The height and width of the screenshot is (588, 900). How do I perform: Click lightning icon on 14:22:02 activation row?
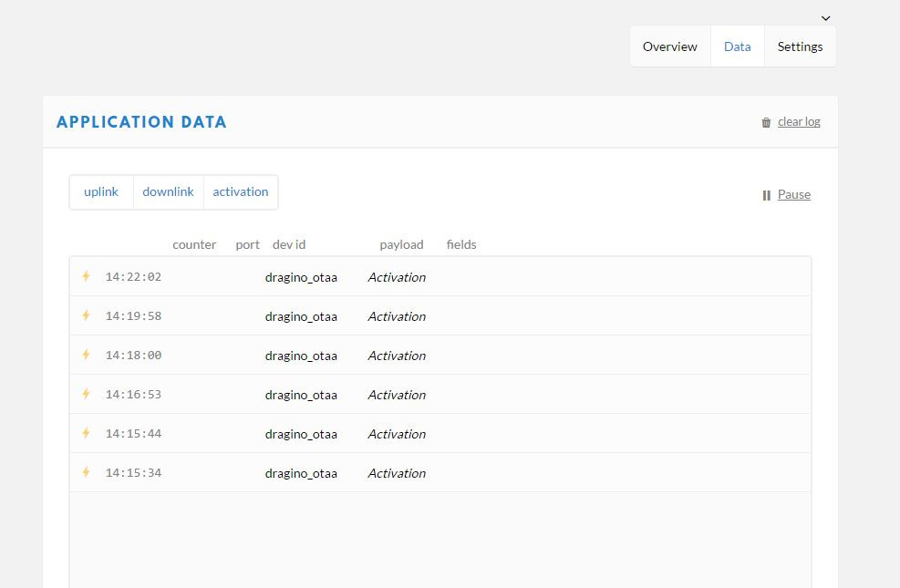pyautogui.click(x=87, y=276)
